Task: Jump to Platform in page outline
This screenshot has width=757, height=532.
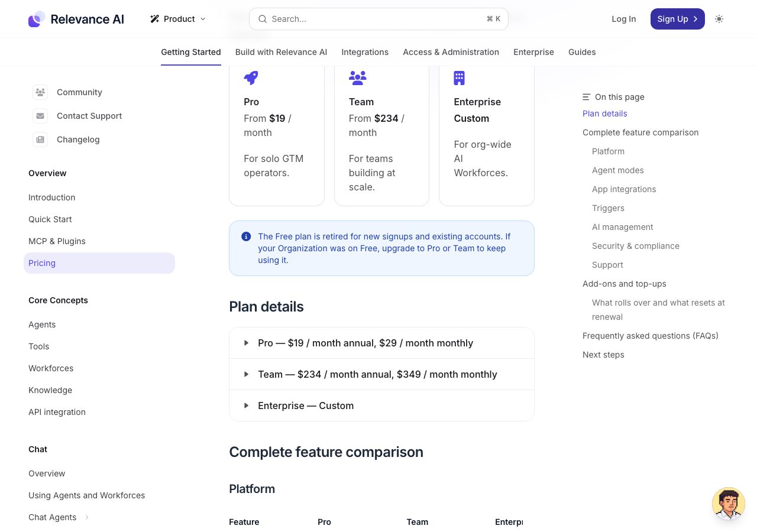Action: (x=608, y=151)
